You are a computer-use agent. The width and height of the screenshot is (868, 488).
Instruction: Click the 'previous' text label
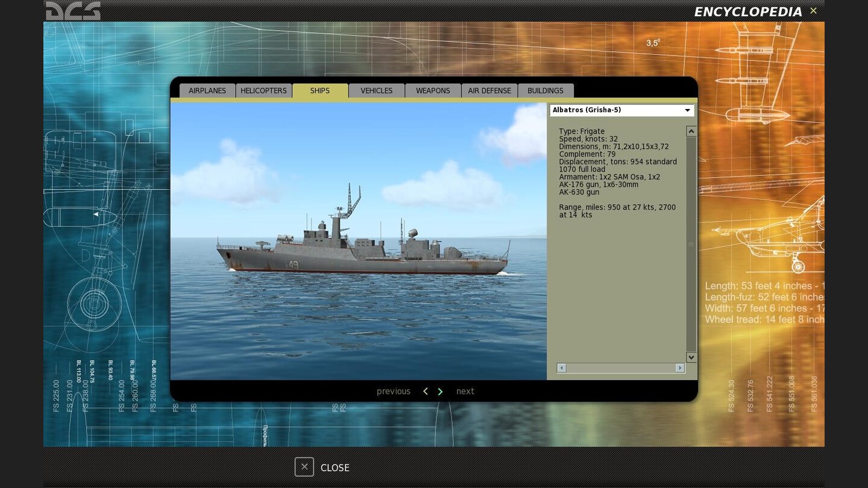(394, 392)
